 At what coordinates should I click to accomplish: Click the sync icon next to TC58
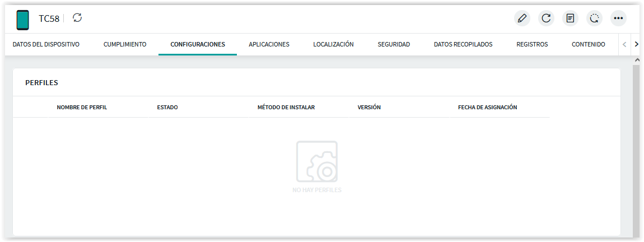[77, 18]
